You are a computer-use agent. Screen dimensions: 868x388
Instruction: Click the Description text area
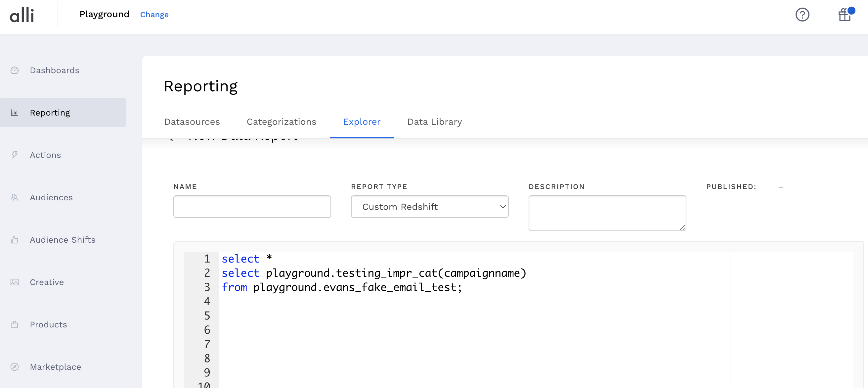[x=607, y=213]
